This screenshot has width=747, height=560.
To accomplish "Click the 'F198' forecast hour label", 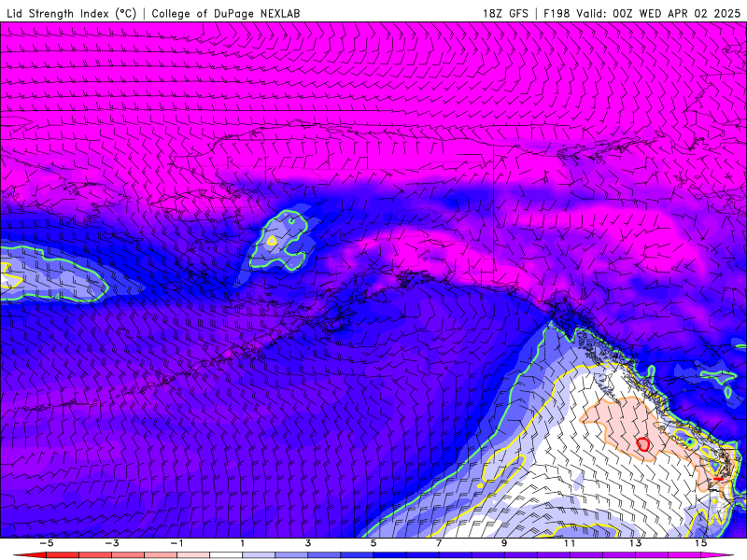I will tap(557, 13).
